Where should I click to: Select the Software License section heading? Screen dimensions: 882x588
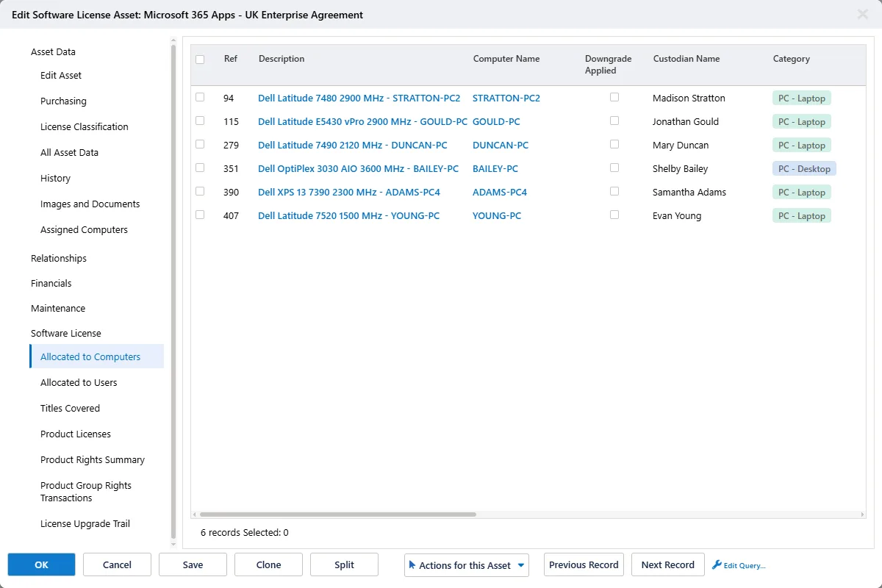pos(66,334)
